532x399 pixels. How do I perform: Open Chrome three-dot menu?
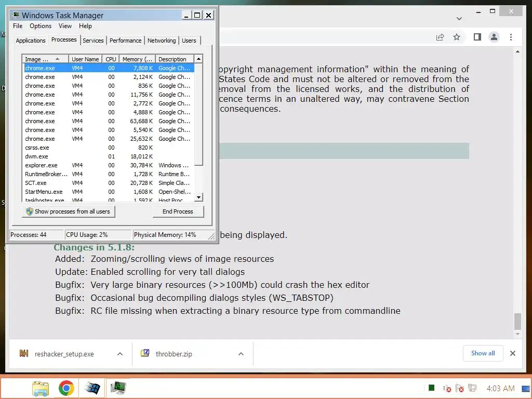[511, 37]
